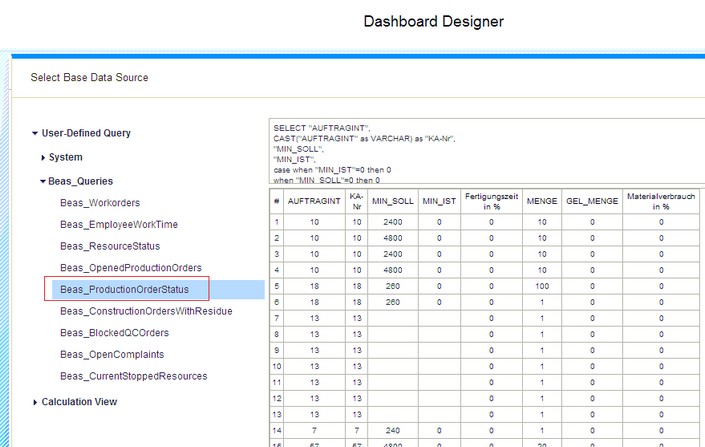Select Beas_ProductionOrderStatus query
The height and width of the screenshot is (447, 705).
[128, 290]
